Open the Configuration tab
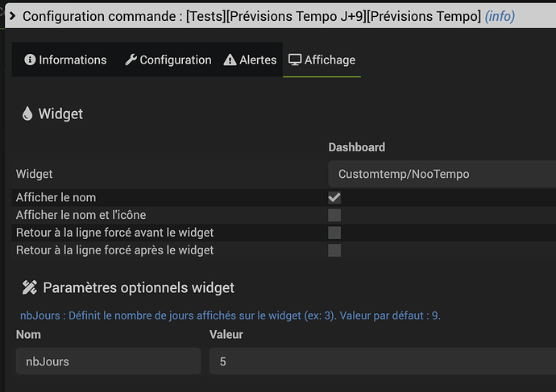The width and height of the screenshot is (556, 392). [168, 60]
